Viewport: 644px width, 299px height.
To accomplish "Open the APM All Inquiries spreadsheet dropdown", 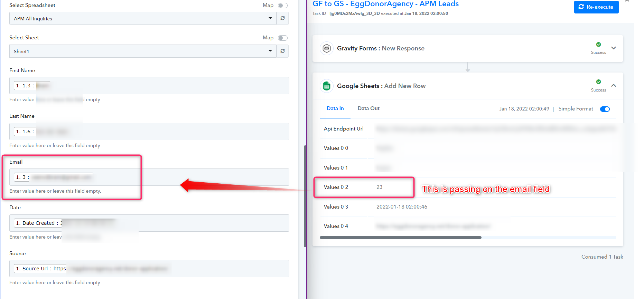I will [x=143, y=18].
